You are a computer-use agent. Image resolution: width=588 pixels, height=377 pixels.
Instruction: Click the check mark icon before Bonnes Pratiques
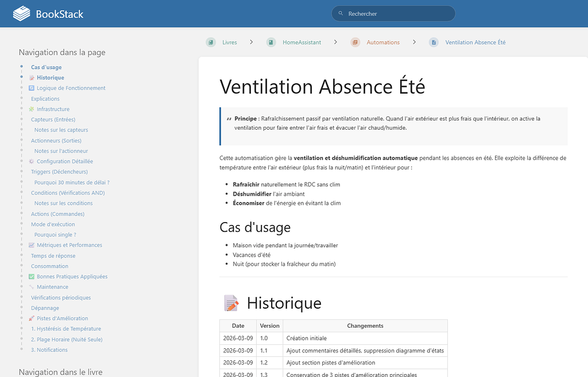(32, 277)
